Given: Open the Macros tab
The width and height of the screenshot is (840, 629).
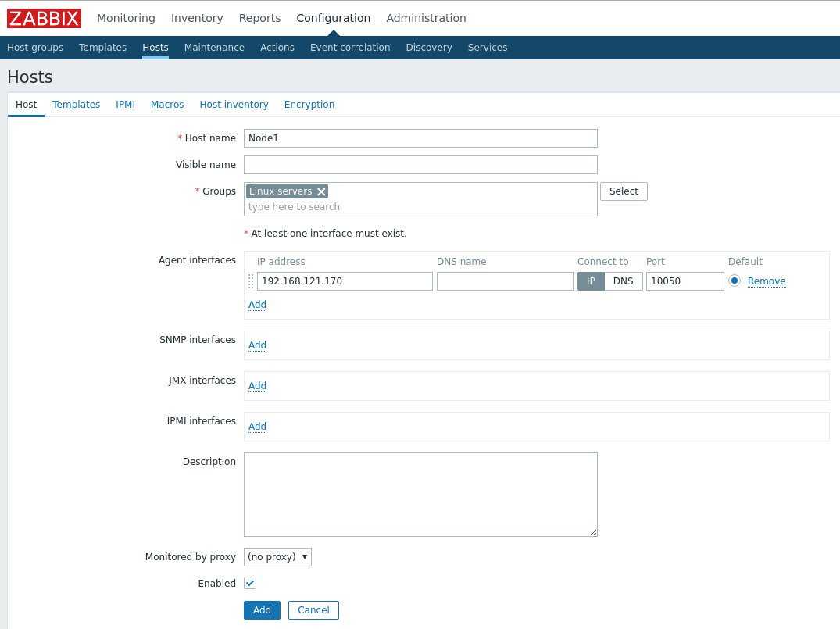Looking at the screenshot, I should [167, 105].
